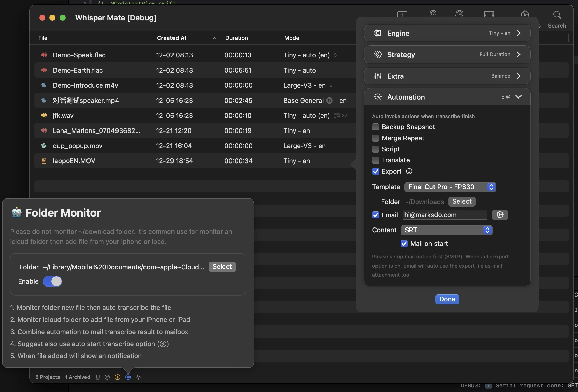The image size is (578, 392).
Task: Uncheck Mail on start
Action: [404, 244]
